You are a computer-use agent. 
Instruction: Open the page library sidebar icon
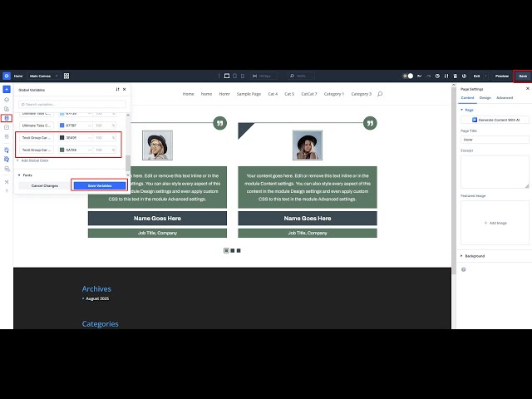click(x=7, y=109)
